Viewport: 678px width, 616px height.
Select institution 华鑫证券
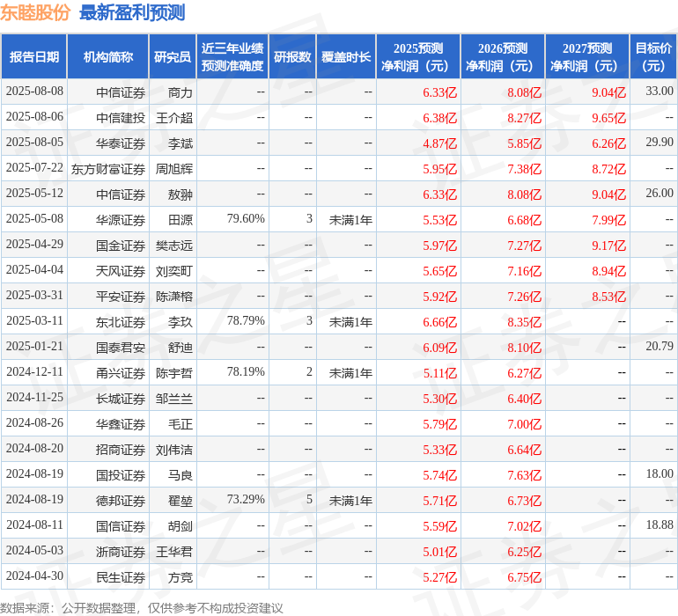[121, 424]
